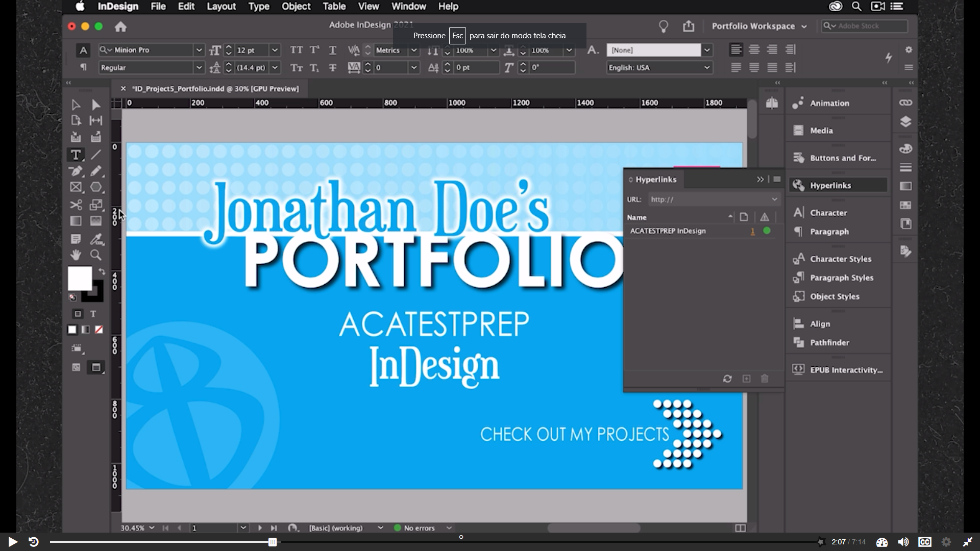Open the Object menu
The image size is (980, 551).
[296, 7]
